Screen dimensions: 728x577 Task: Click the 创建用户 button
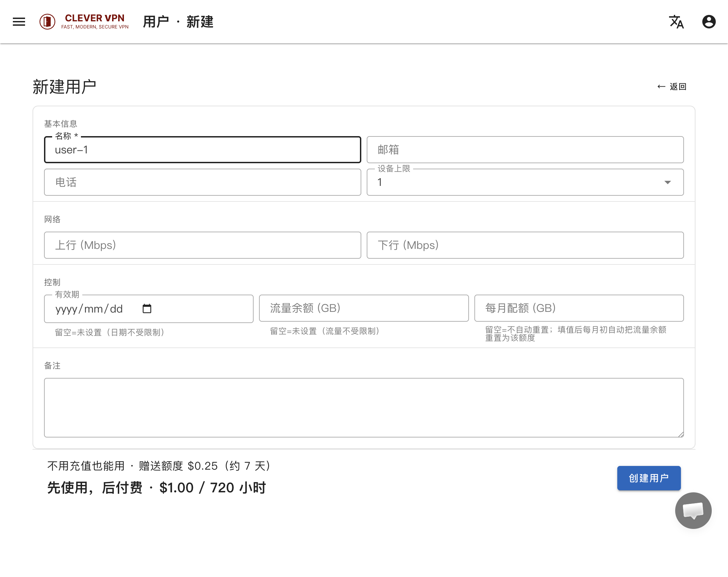(649, 478)
